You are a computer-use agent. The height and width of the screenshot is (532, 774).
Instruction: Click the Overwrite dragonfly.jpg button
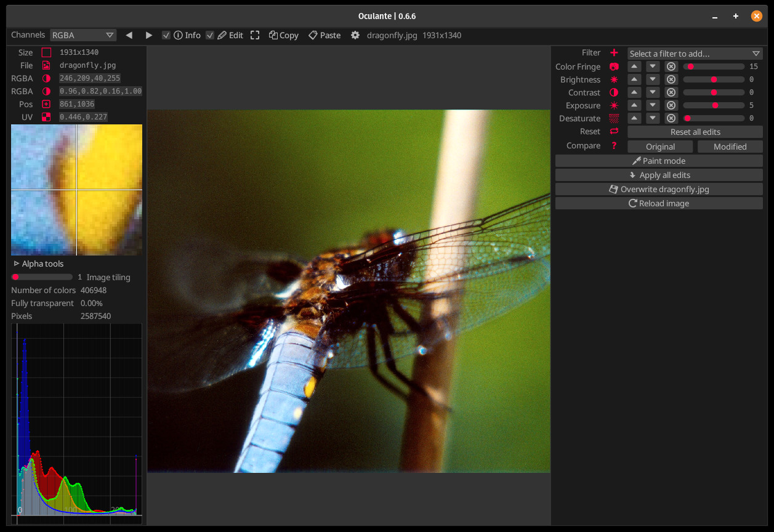[x=659, y=189]
